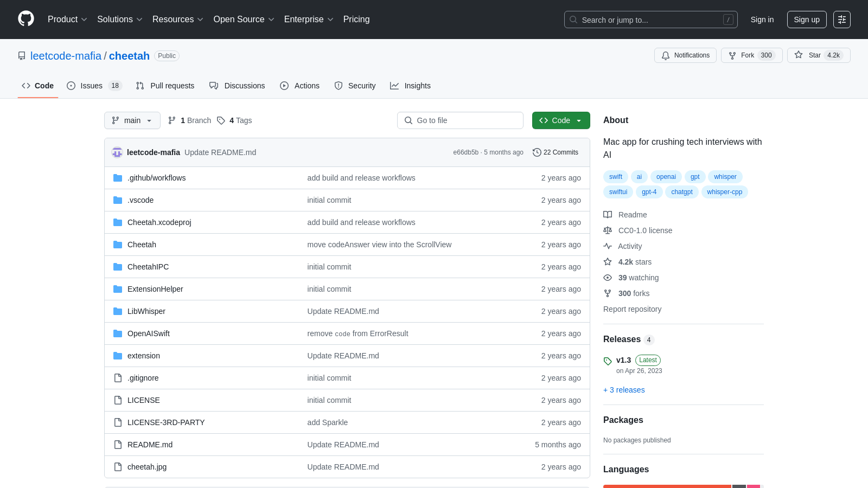Click the history clock icon beside 22 Commits
This screenshot has height=488, width=868.
click(537, 152)
